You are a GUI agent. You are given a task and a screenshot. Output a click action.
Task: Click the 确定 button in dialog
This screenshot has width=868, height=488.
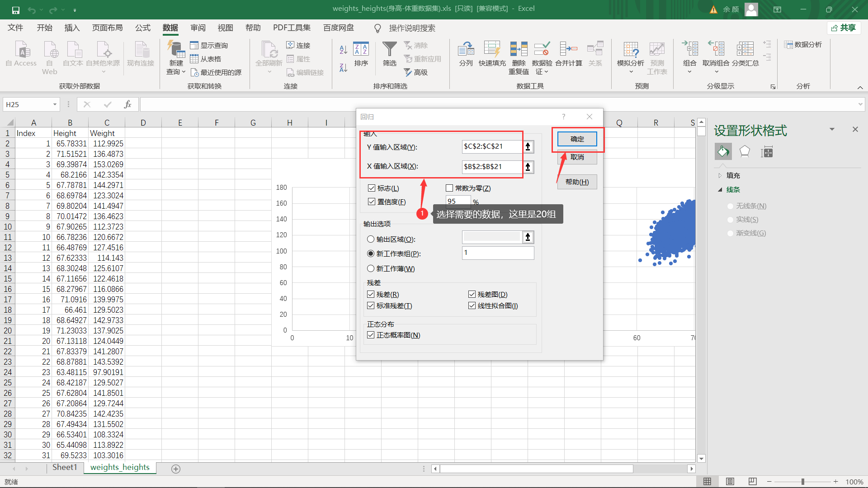click(577, 139)
